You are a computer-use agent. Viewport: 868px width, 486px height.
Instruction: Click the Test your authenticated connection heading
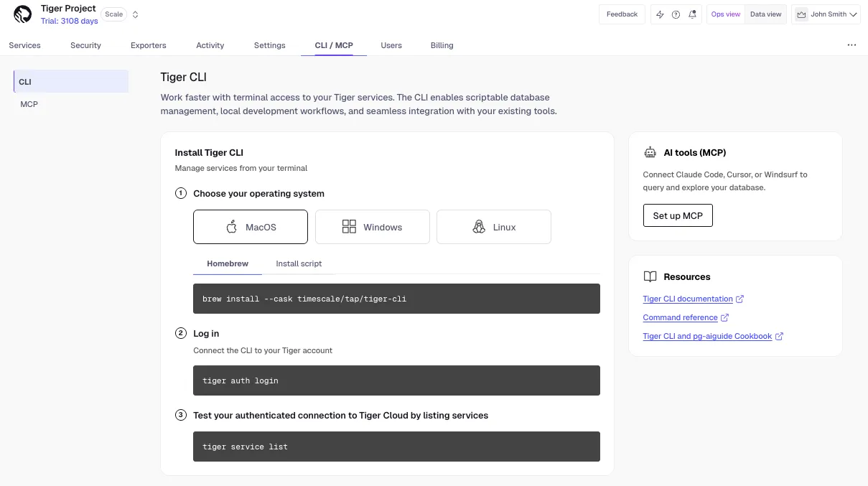click(340, 415)
